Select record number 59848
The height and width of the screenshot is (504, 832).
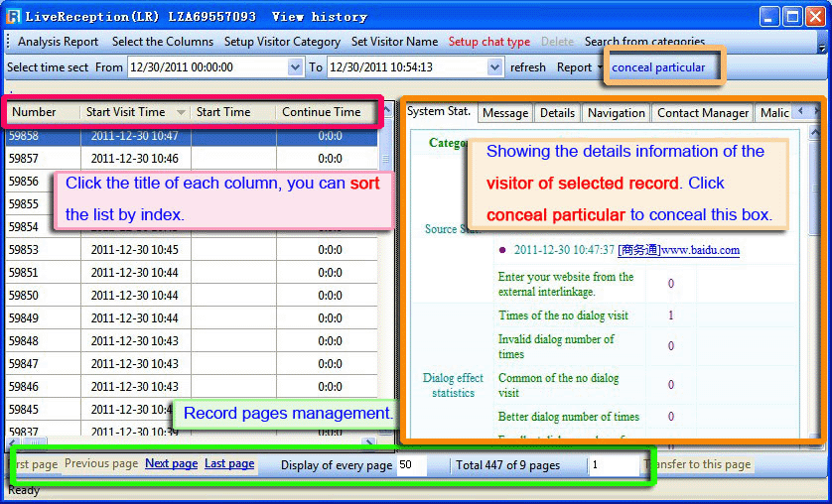coord(192,340)
